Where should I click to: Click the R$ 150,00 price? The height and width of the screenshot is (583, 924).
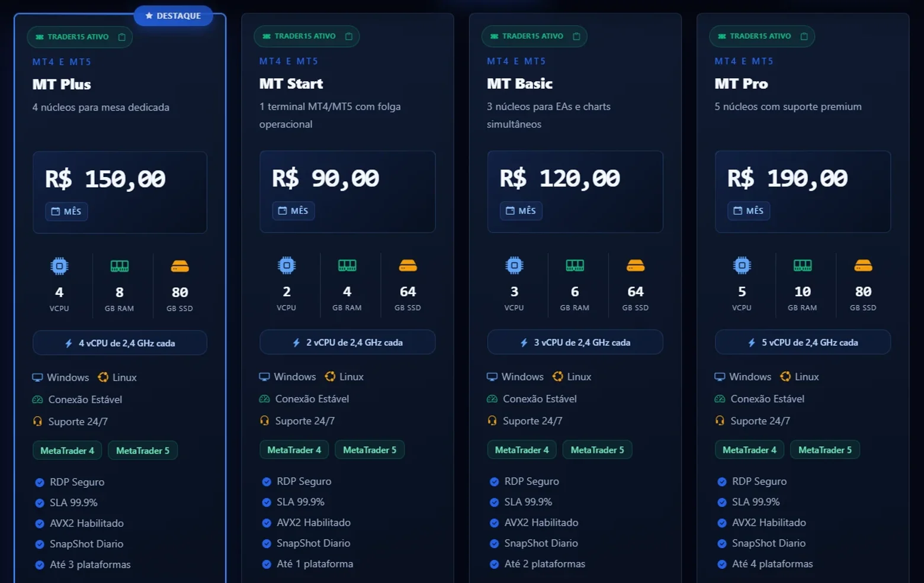tap(105, 179)
